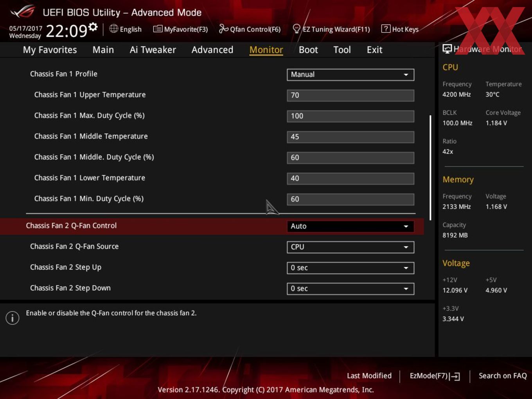
Task: Click +3.3V value 3.344 V
Action: (453, 319)
